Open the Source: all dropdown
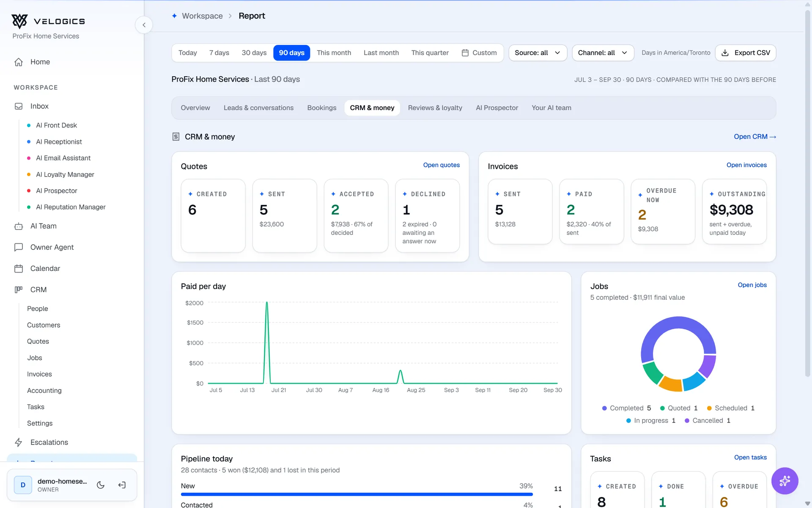Screen dimensions: 812x508 538,53
